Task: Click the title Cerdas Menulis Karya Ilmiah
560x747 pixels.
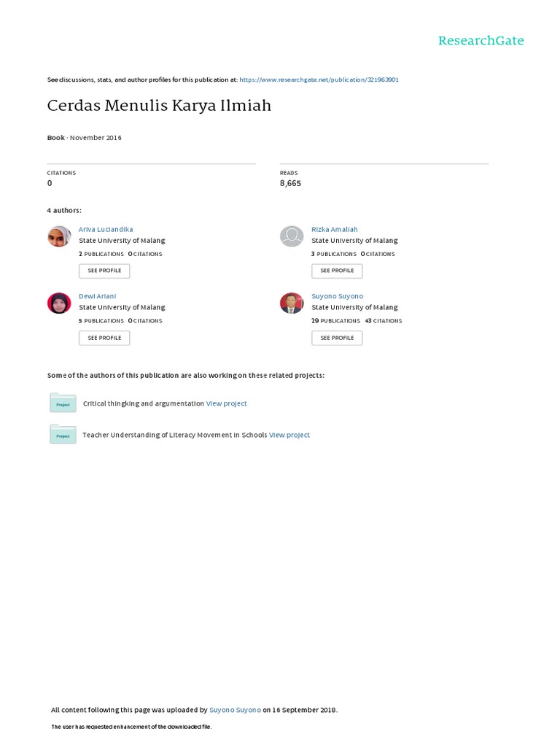Action: tap(159, 106)
